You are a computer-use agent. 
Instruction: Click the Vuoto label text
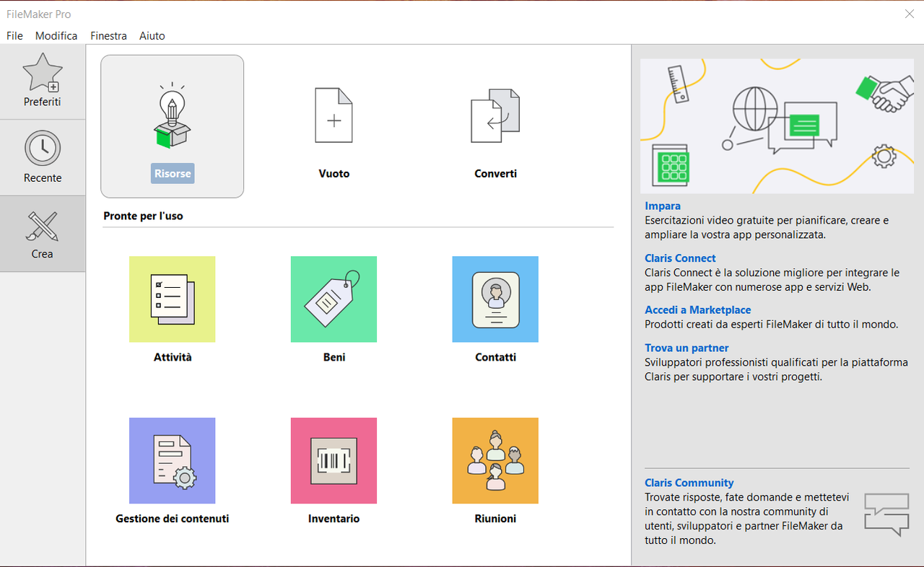coord(334,174)
